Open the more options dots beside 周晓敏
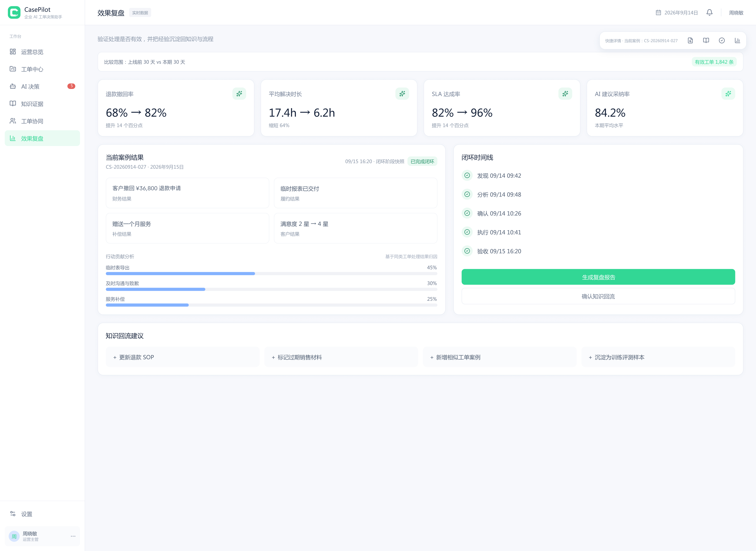 [x=73, y=536]
